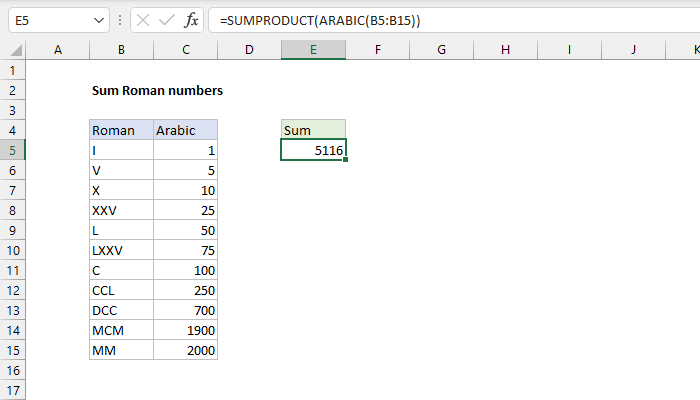Select the Arabic cell with value 700

(186, 310)
